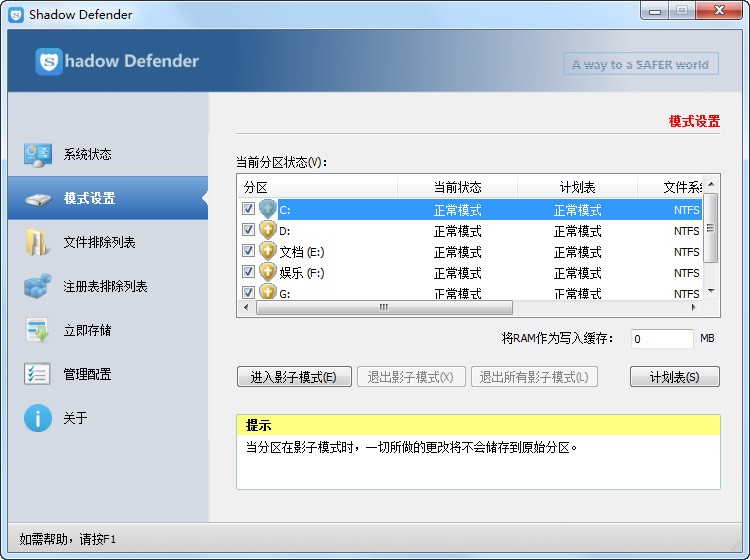This screenshot has width=750, height=560.
Task: Click NTFS value in 娱乐 (F:) row
Action: tap(686, 273)
